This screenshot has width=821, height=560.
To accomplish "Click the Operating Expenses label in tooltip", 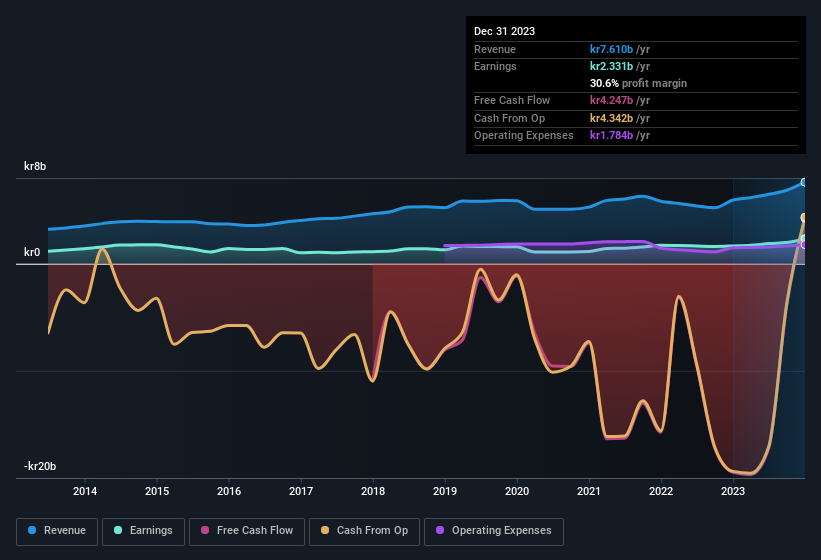I will (524, 135).
